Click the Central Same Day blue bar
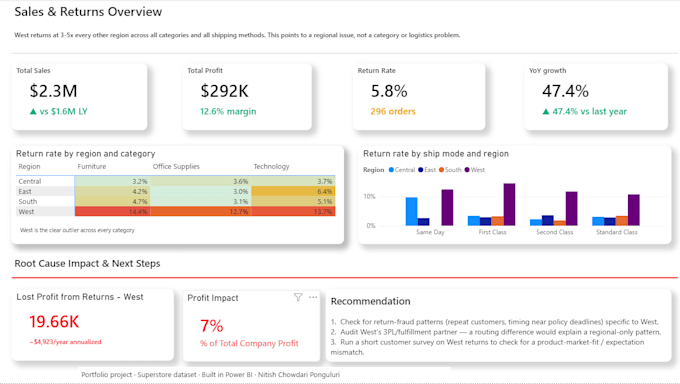 [x=412, y=211]
